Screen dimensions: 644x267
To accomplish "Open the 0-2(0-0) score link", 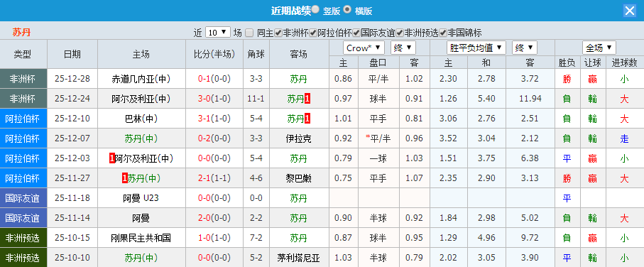I will pyautogui.click(x=214, y=138).
